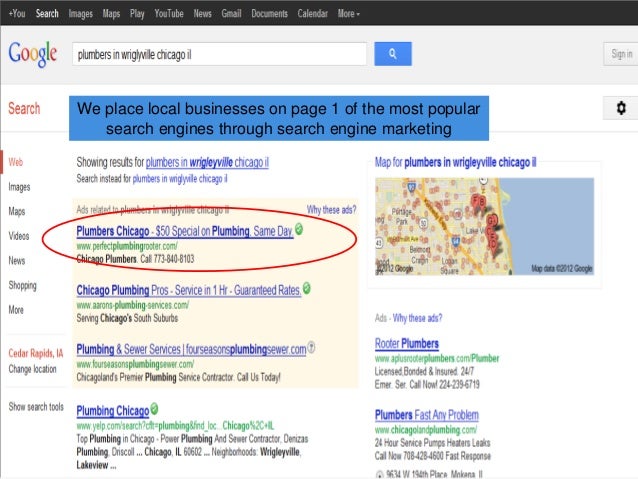Open Calendar in the top bar
Viewport: 638px width, 479px height.
point(312,14)
